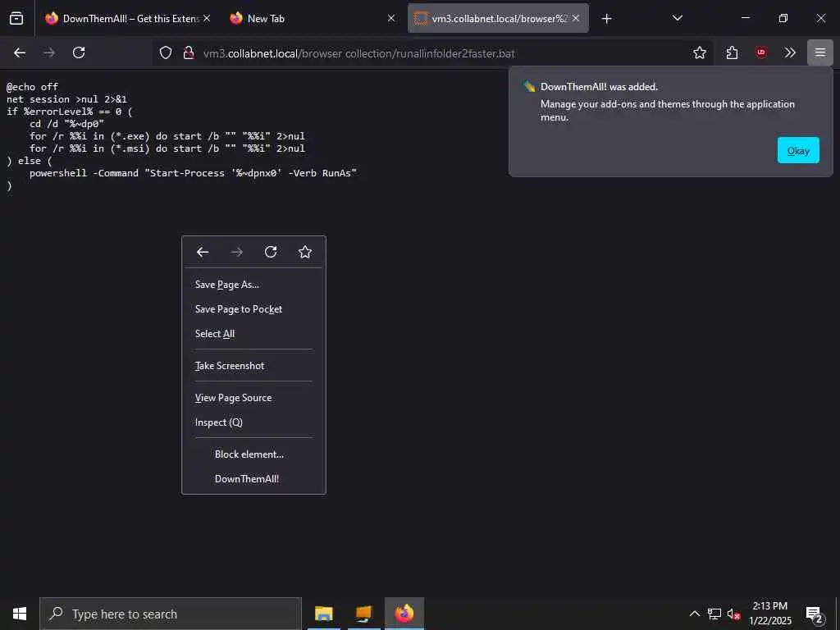
Task: Open the orange taskbar app icon
Action: pos(363,614)
